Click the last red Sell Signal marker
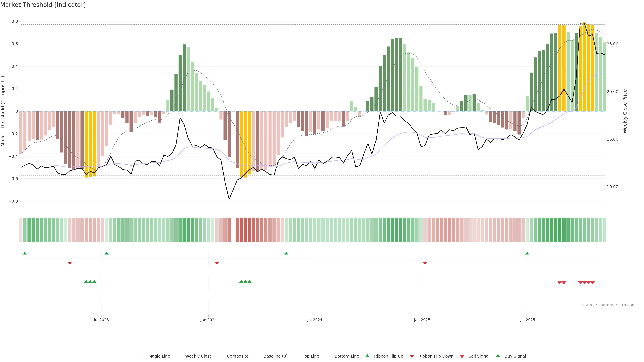 click(593, 283)
